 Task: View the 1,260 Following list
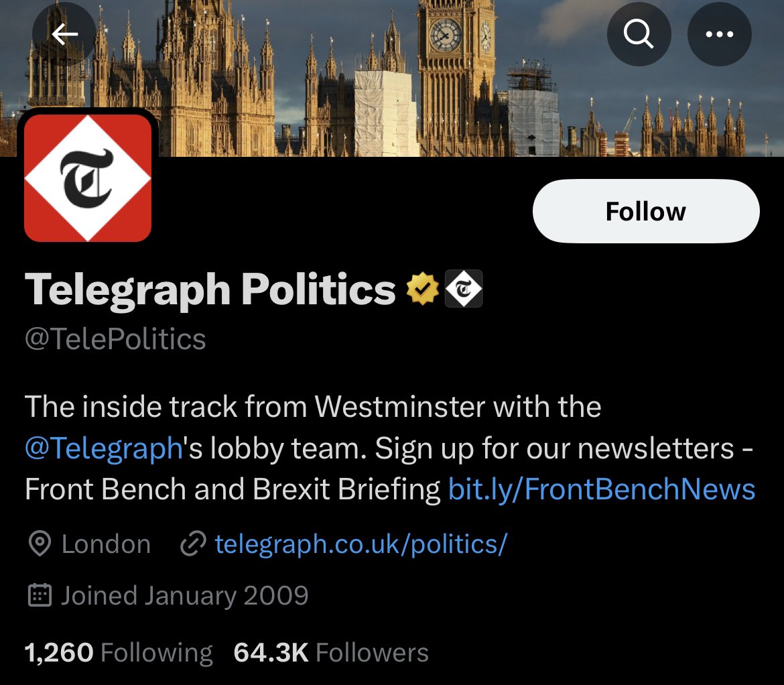click(x=118, y=652)
